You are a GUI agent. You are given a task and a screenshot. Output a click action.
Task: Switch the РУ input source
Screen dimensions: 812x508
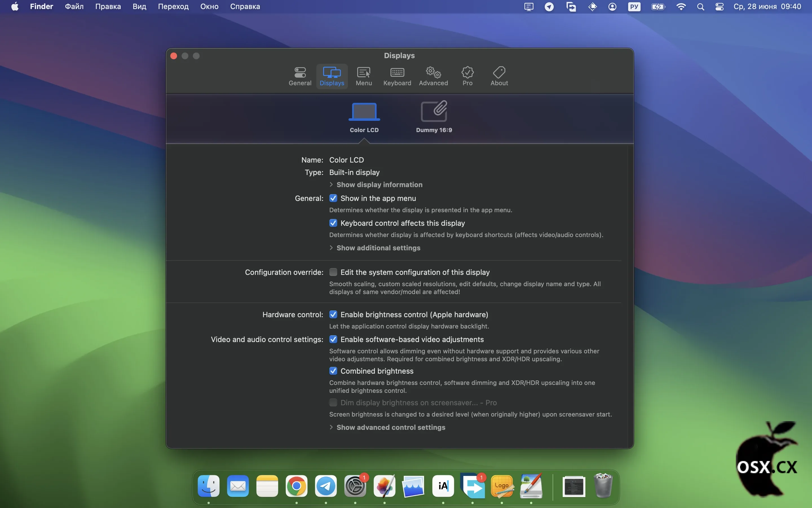(634, 6)
